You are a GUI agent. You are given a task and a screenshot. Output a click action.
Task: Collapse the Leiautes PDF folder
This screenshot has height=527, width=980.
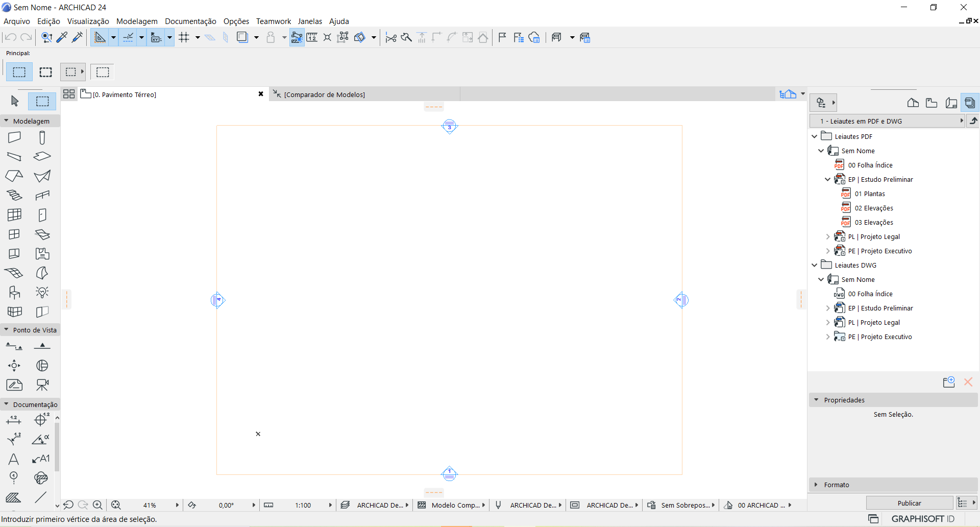pyautogui.click(x=815, y=136)
